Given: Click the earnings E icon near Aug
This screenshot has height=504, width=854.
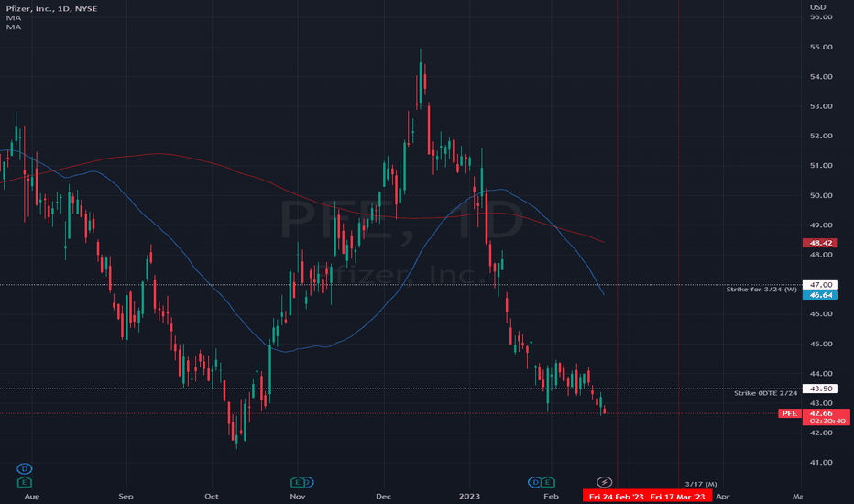Looking at the screenshot, I should (x=24, y=482).
